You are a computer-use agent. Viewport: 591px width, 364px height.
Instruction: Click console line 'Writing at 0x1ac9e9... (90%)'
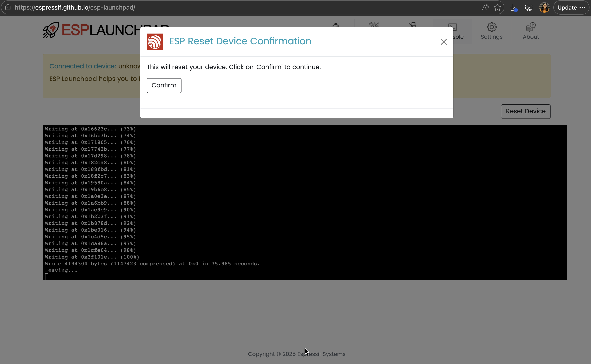pos(90,210)
